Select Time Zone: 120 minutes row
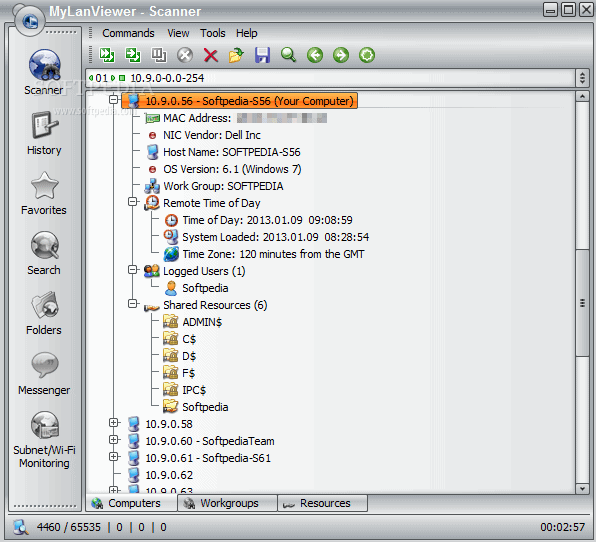 coord(264,254)
